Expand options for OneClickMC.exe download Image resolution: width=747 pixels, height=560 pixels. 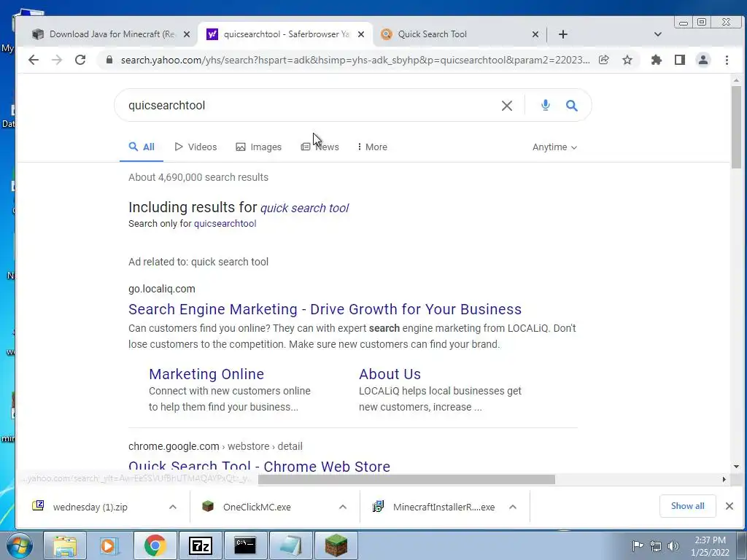pos(343,507)
